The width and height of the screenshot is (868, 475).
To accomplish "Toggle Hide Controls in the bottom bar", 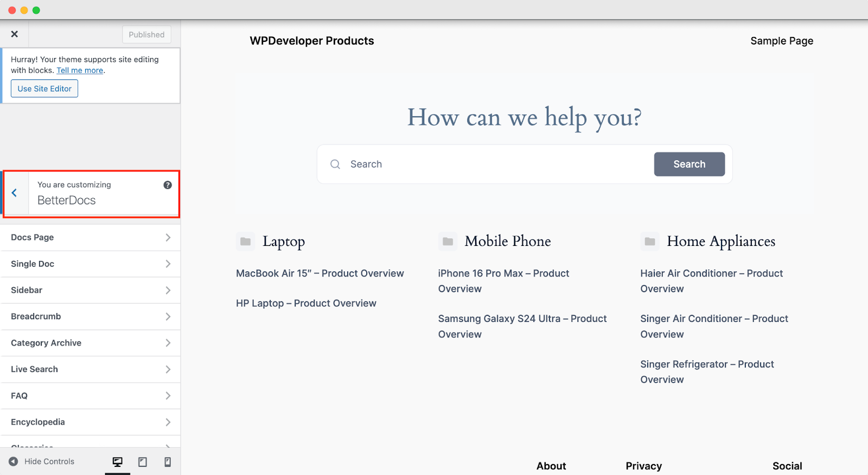I will click(42, 461).
